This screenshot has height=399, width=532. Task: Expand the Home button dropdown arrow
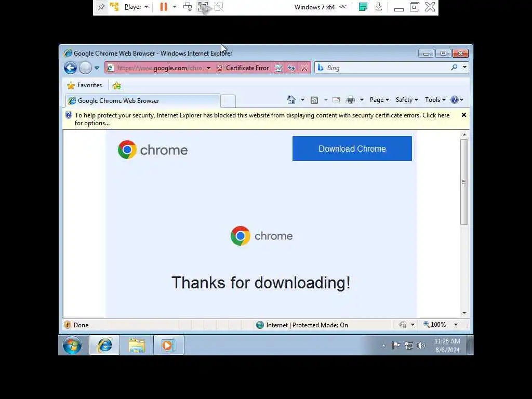[x=302, y=100]
